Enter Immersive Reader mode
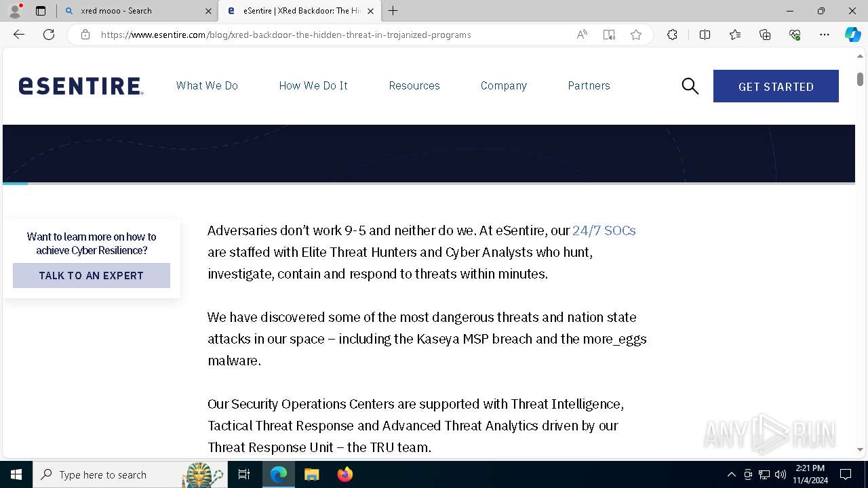The width and height of the screenshot is (868, 488). tap(609, 35)
